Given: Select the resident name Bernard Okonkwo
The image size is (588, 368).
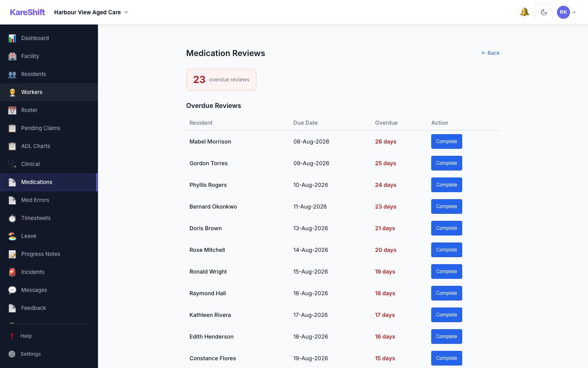Looking at the screenshot, I should [213, 206].
